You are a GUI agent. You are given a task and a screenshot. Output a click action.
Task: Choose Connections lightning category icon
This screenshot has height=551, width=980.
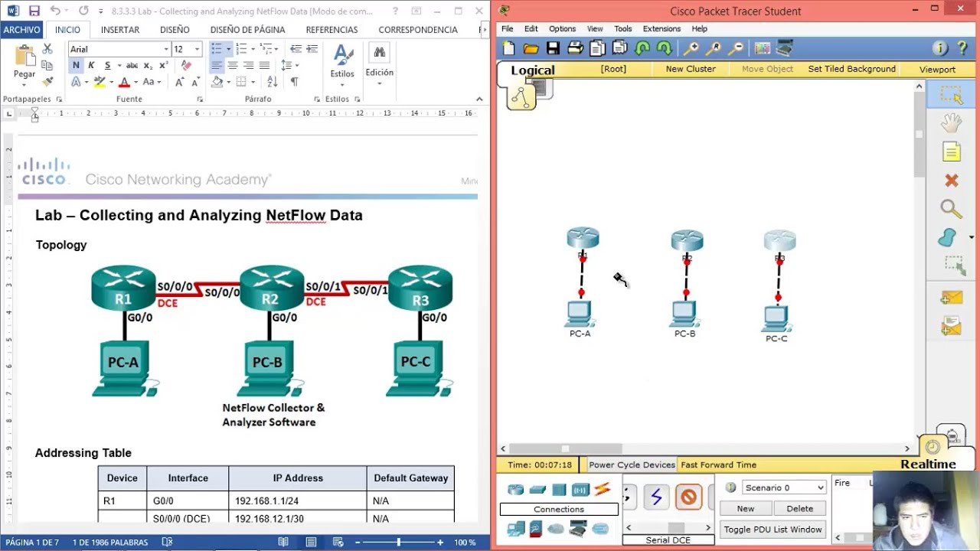pyautogui.click(x=602, y=490)
